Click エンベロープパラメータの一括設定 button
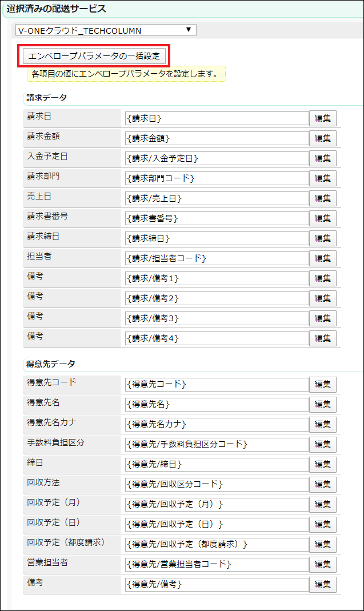The image size is (364, 611). click(x=94, y=56)
